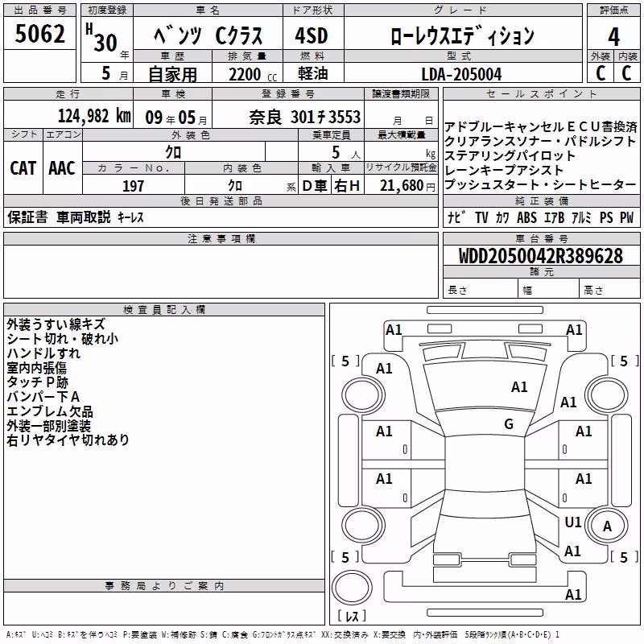
Task: Select the exterior grade C under 外装
Action: 601,73
